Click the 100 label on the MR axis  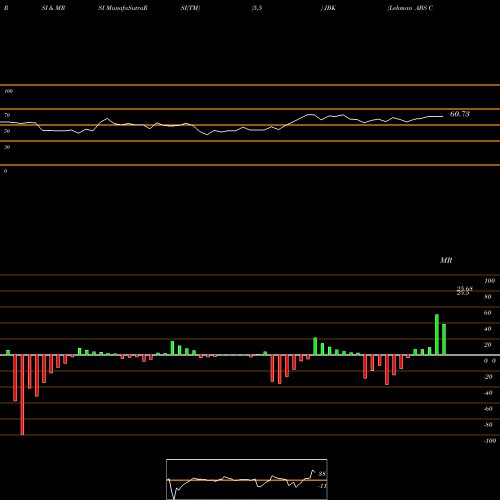point(489,281)
